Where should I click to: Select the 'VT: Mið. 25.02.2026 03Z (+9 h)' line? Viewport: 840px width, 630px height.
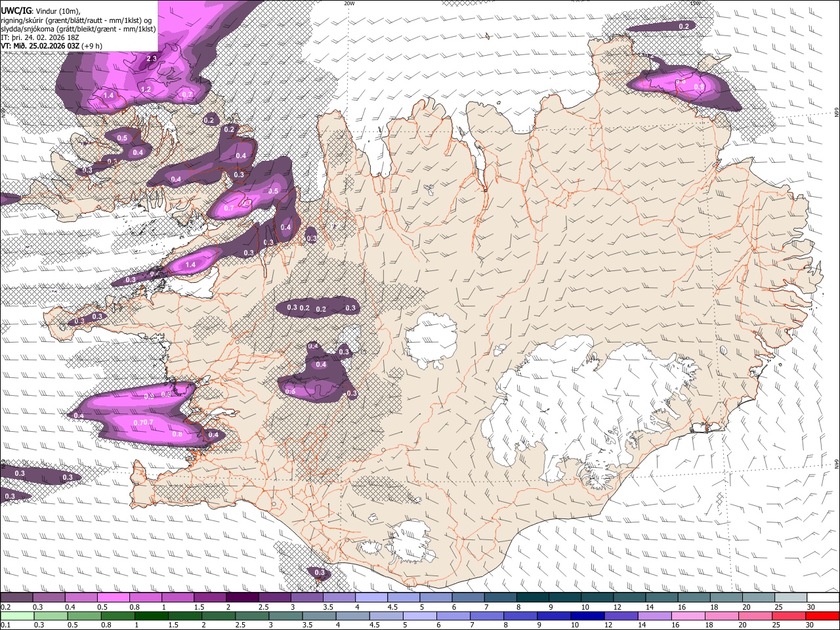(51, 46)
